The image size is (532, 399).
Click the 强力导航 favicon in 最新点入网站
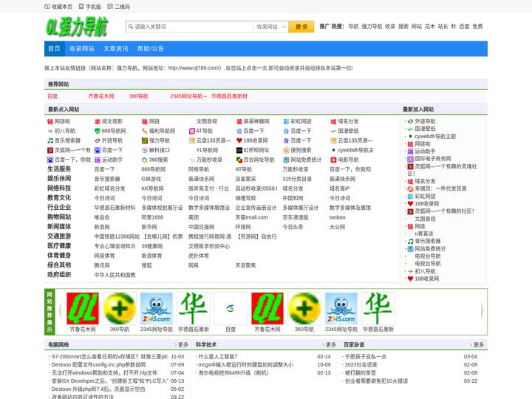coord(145,140)
